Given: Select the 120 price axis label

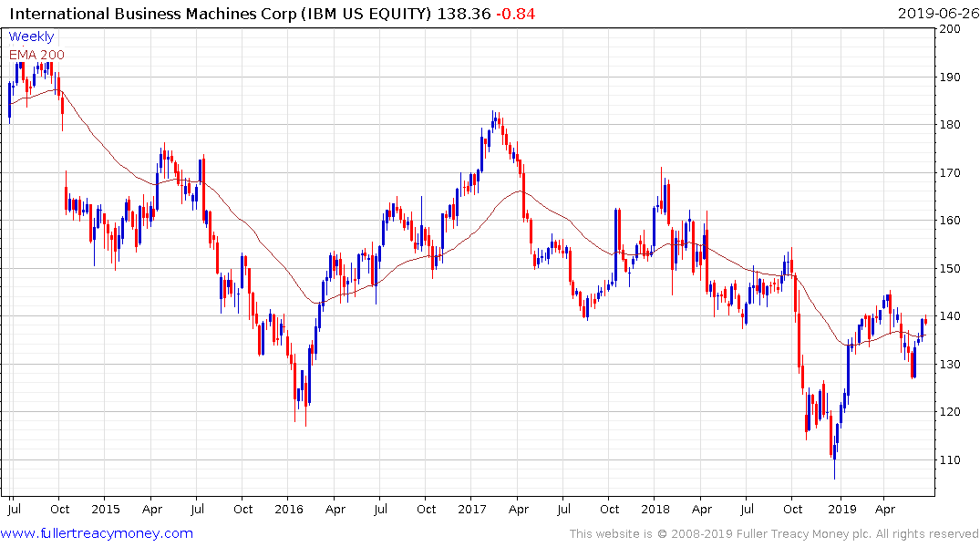Looking at the screenshot, I should coord(950,412).
